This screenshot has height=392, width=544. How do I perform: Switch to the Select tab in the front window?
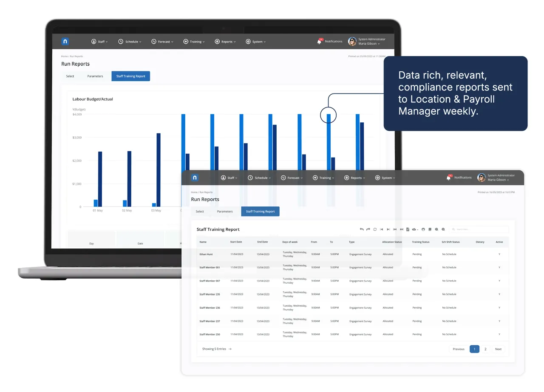point(200,212)
